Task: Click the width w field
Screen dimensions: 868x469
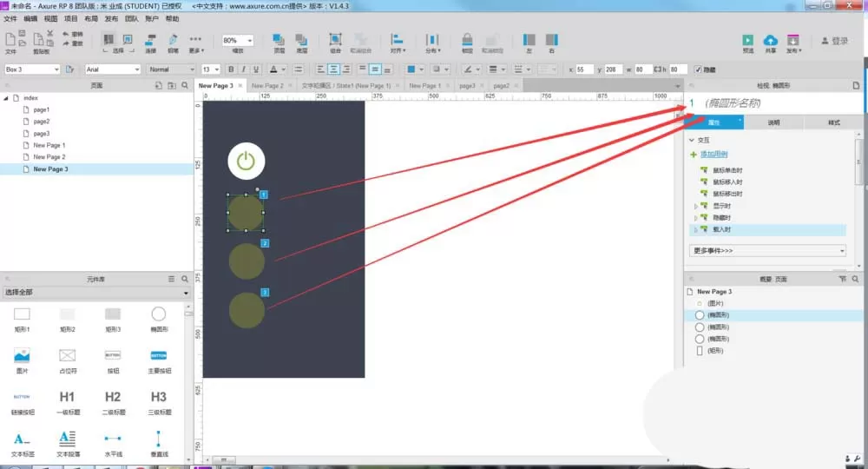Action: pyautogui.click(x=642, y=69)
